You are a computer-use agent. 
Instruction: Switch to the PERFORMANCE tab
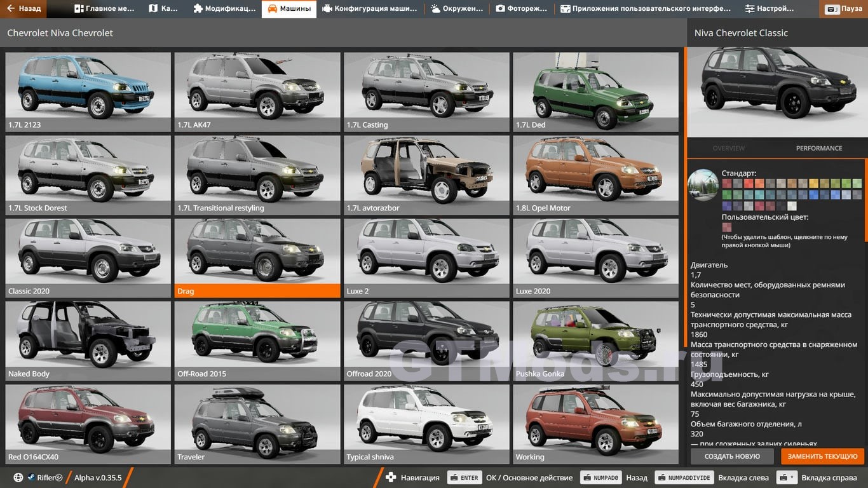point(818,148)
